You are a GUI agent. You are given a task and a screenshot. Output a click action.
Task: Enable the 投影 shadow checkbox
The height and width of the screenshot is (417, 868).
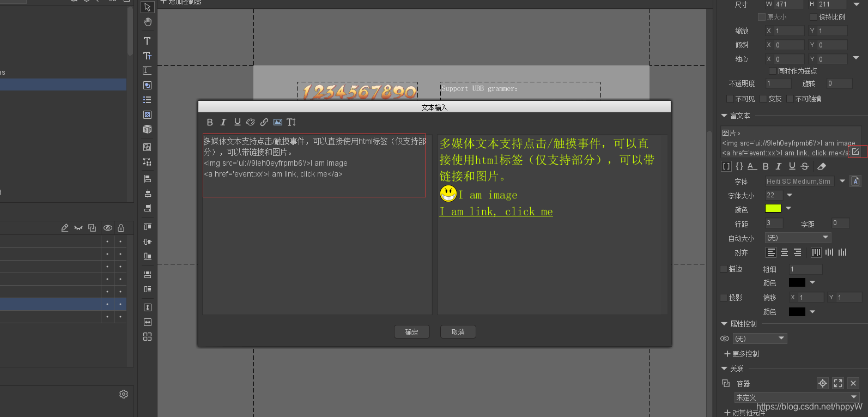tap(724, 298)
